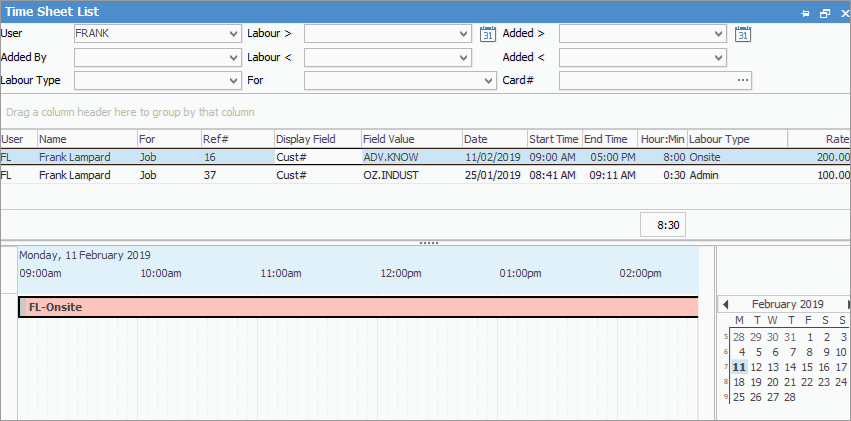851x421 pixels.
Task: Click Ref# 37 cell
Action: [238, 175]
